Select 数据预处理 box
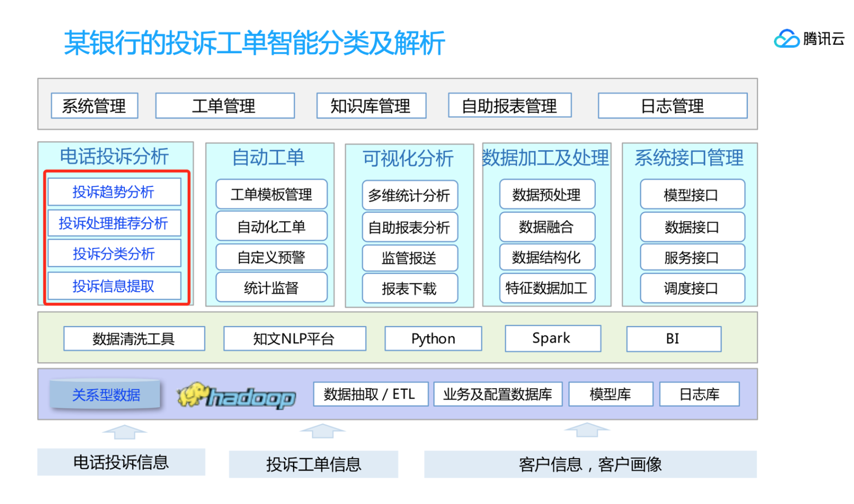Screen dimensions: 854x504 (x=547, y=194)
